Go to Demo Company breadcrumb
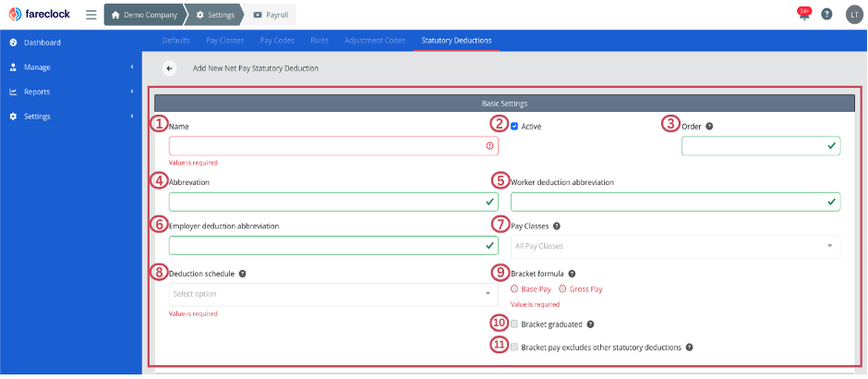The image size is (868, 379). pyautogui.click(x=144, y=15)
